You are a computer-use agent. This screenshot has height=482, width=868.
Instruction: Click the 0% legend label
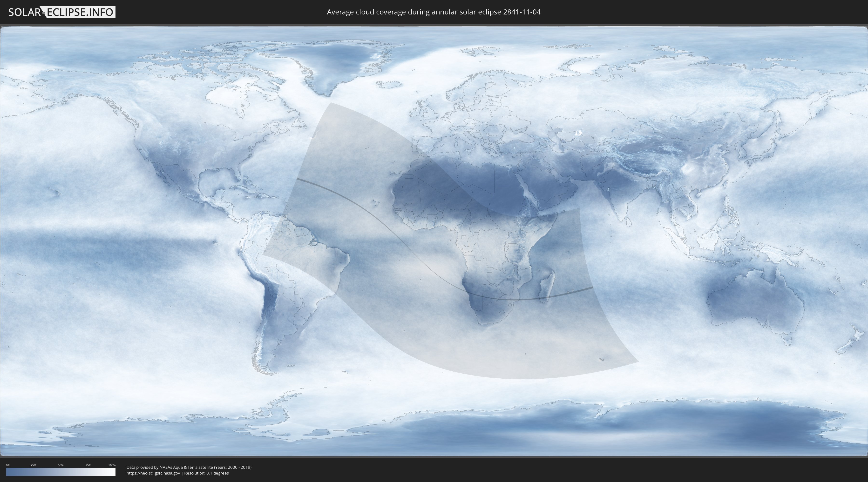[x=8, y=465]
